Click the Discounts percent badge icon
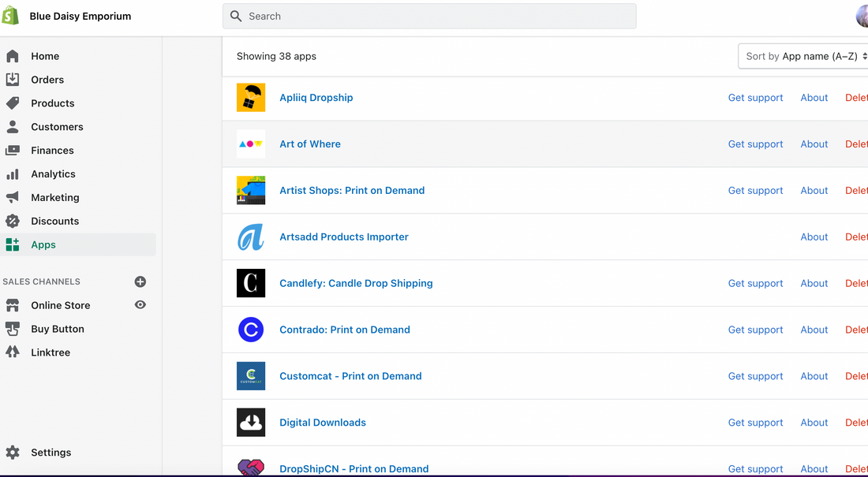The width and height of the screenshot is (868, 477). click(x=12, y=221)
